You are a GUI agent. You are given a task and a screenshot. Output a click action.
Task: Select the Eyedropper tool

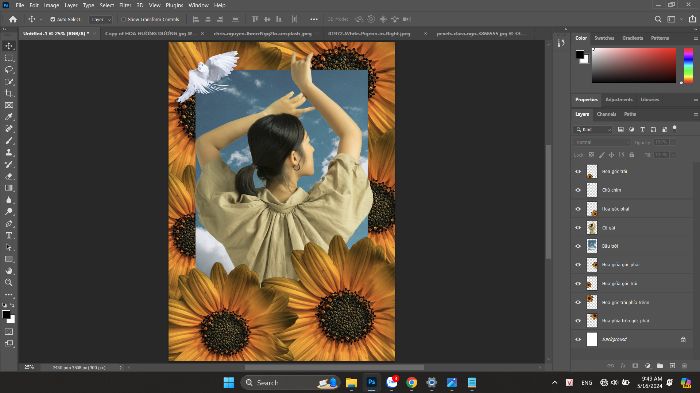[x=9, y=117]
